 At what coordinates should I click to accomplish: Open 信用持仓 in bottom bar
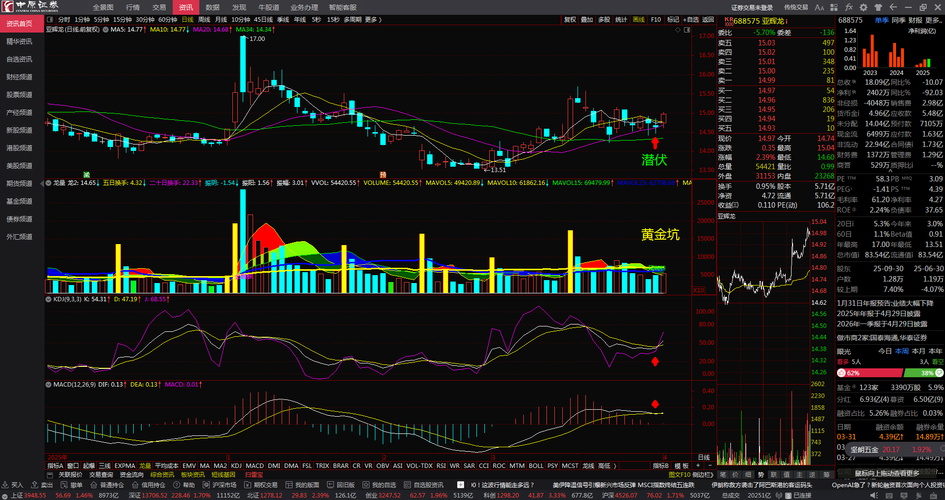(x=150, y=484)
